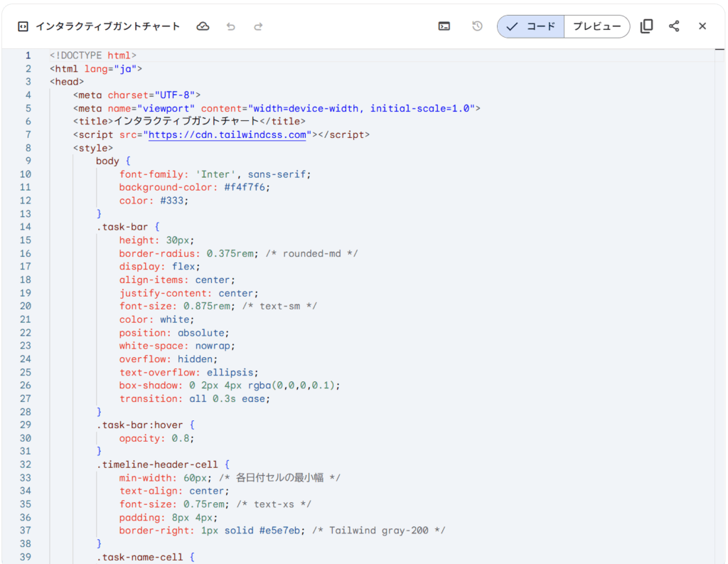Click the <!DOCTYPE html> line
728x564 pixels.
(x=93, y=55)
